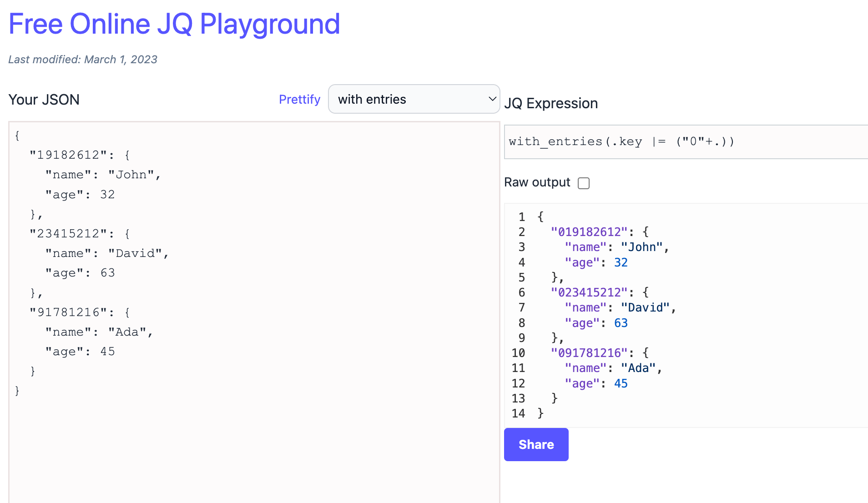Click "age": 45 line in input JSON
Image resolution: width=868 pixels, height=503 pixels.
80,352
